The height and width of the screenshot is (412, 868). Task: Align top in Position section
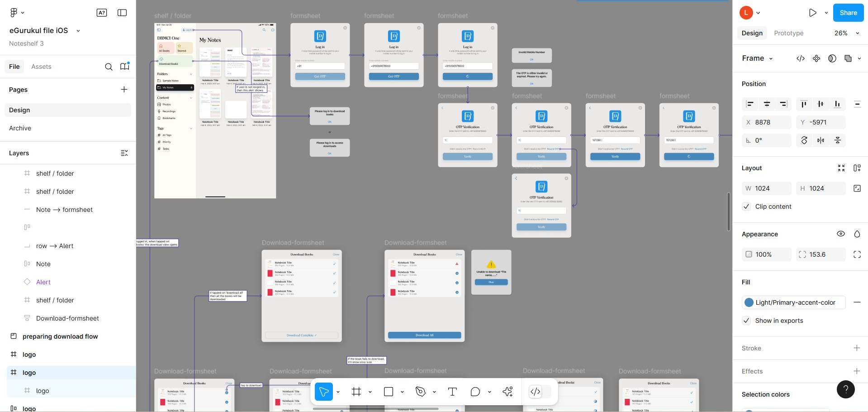point(804,104)
